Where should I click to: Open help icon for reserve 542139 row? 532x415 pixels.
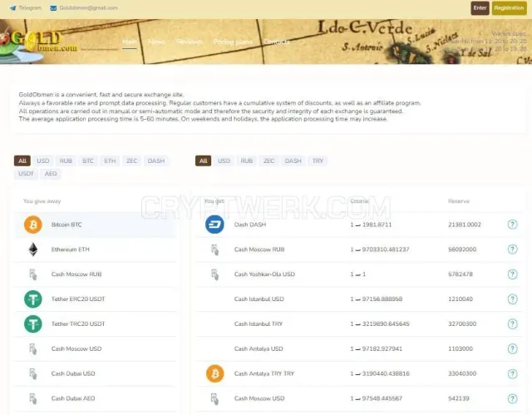(512, 398)
